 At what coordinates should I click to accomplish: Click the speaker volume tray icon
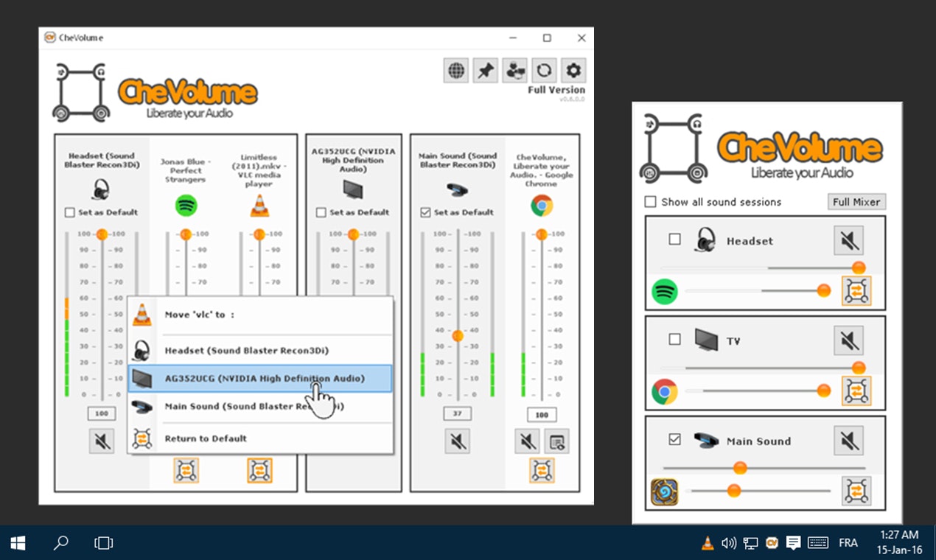click(x=729, y=543)
